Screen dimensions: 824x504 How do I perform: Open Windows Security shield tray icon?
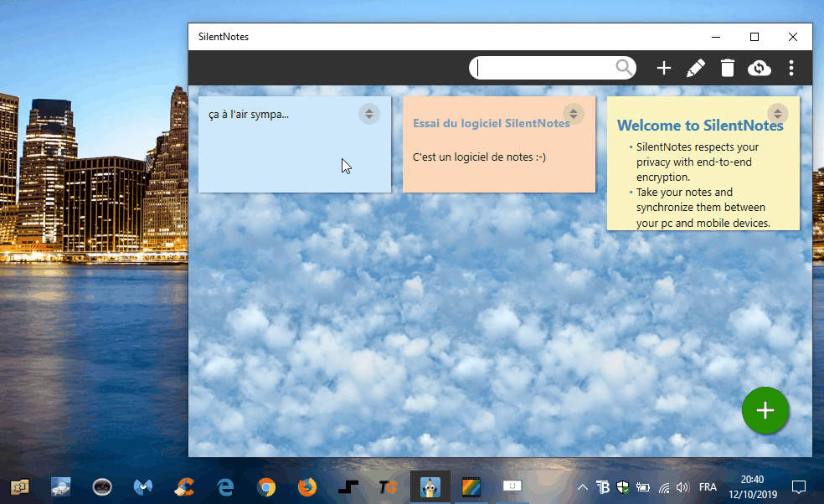click(x=623, y=488)
